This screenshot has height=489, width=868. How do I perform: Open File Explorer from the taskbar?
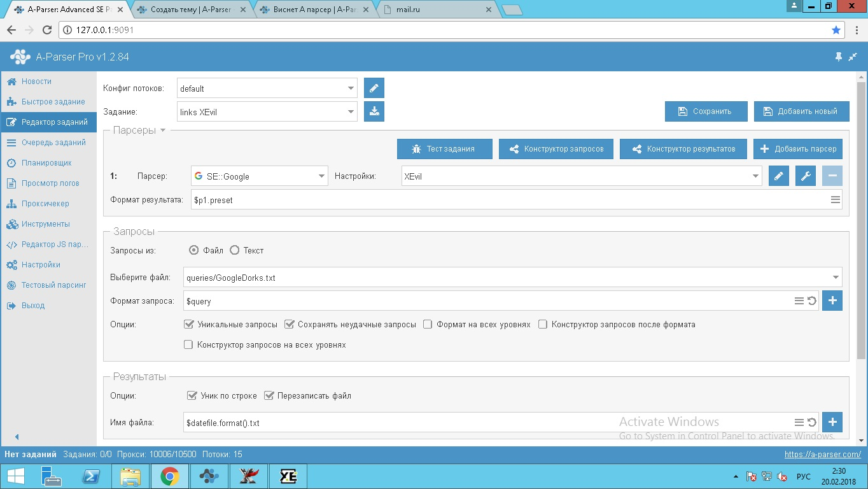click(130, 476)
